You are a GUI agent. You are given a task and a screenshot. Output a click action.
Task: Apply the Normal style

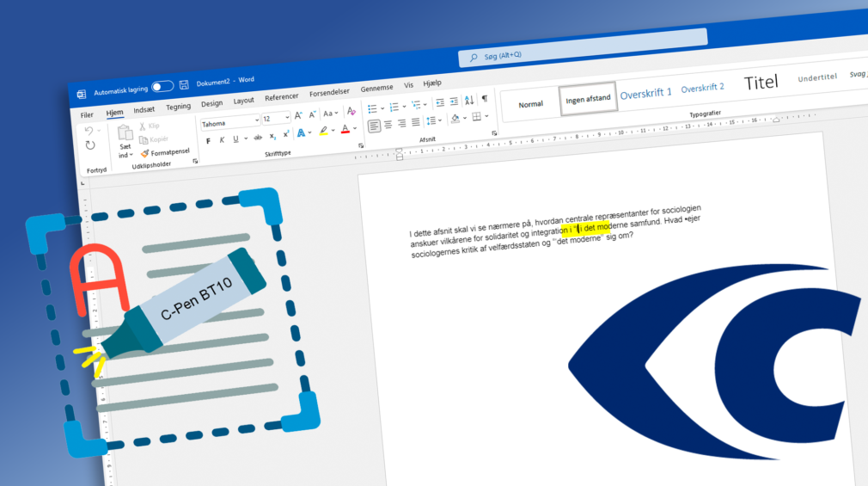(x=530, y=104)
